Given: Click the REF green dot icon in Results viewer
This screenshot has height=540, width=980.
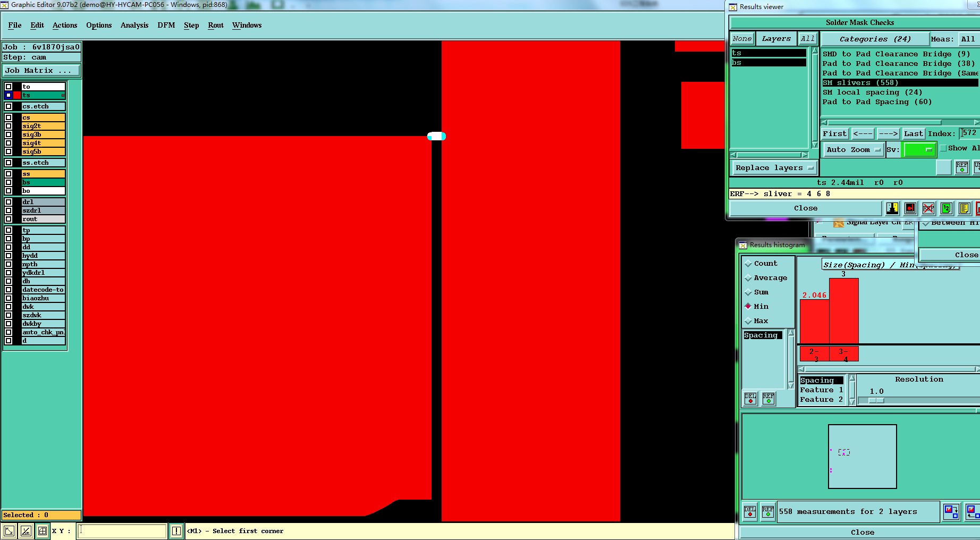Looking at the screenshot, I should click(x=962, y=167).
